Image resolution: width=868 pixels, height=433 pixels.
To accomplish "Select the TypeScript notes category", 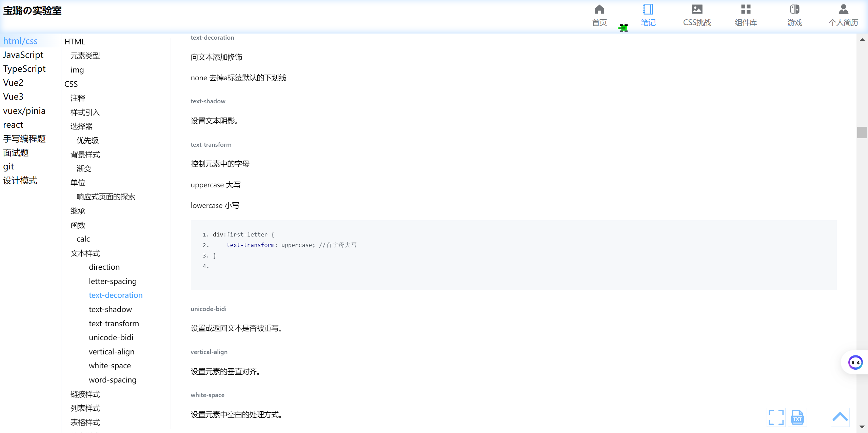I will [x=24, y=69].
